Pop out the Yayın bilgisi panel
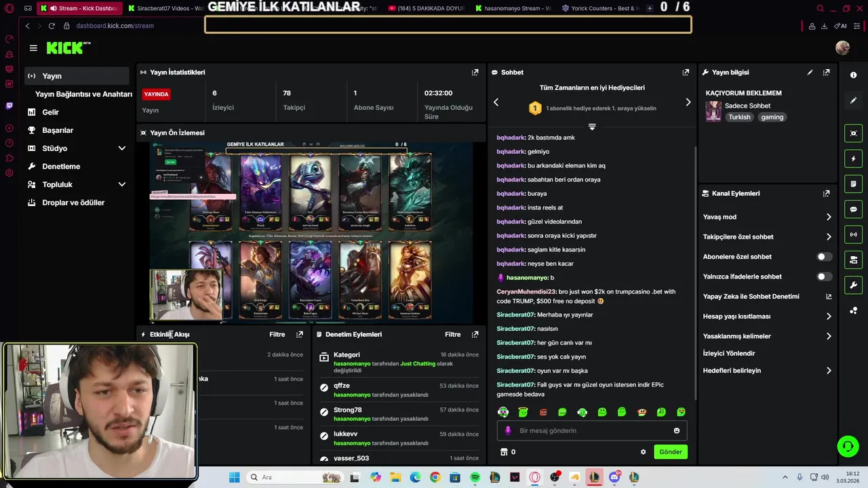 (826, 72)
